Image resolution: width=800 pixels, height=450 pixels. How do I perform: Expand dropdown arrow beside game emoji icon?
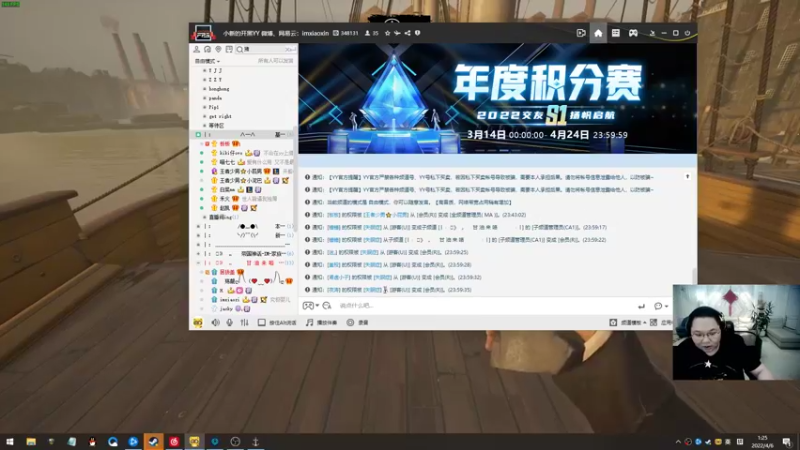[x=317, y=306]
